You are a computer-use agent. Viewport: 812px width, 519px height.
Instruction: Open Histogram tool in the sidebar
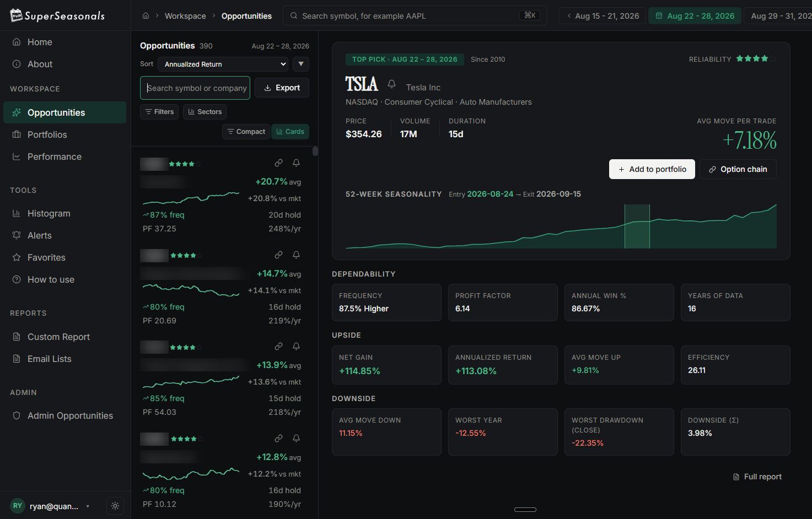click(x=65, y=213)
